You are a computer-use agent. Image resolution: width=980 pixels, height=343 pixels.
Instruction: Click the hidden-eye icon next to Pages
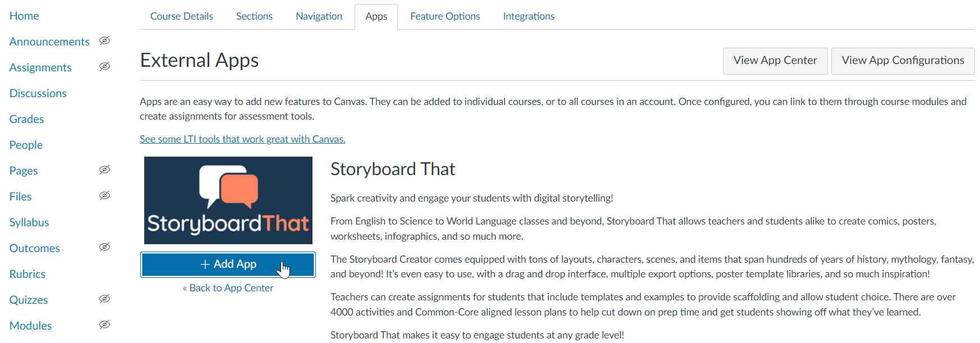point(104,170)
